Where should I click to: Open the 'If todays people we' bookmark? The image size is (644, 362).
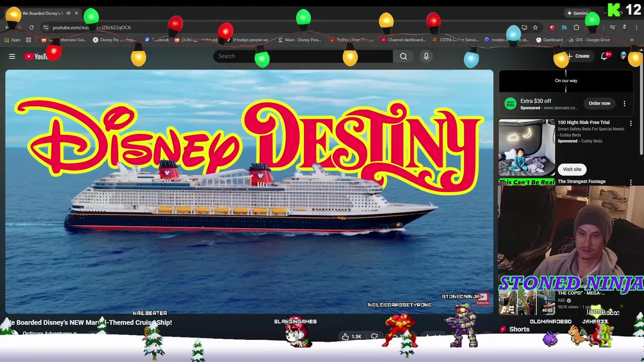coord(247,40)
